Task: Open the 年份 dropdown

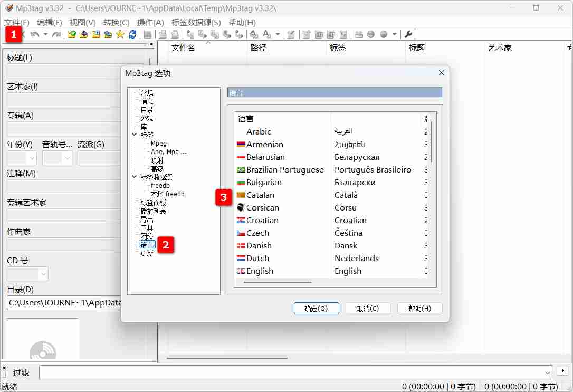Action: [x=31, y=158]
